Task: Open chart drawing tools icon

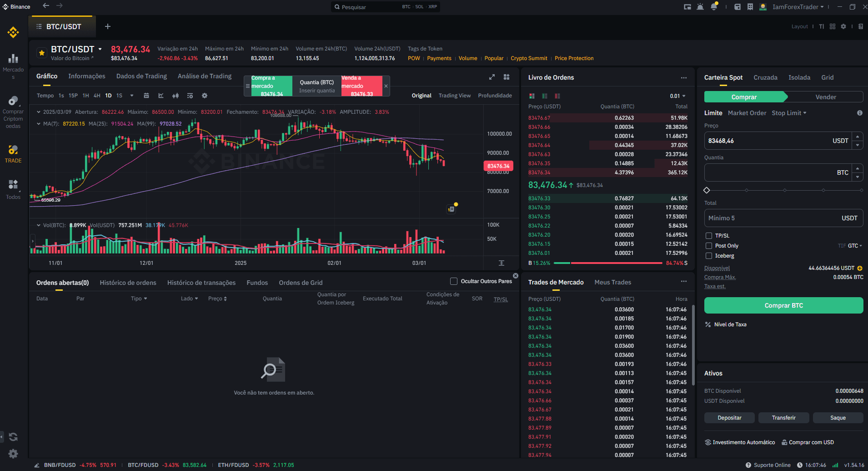Action: point(161,96)
